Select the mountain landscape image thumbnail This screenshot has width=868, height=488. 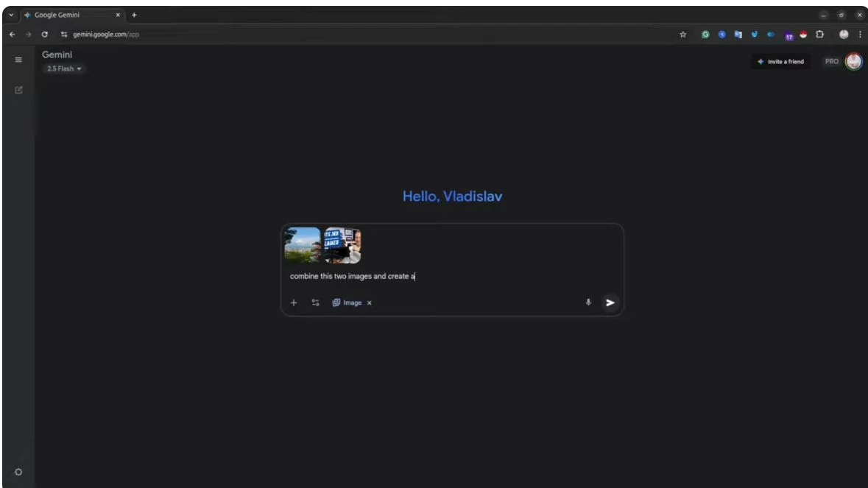point(303,245)
